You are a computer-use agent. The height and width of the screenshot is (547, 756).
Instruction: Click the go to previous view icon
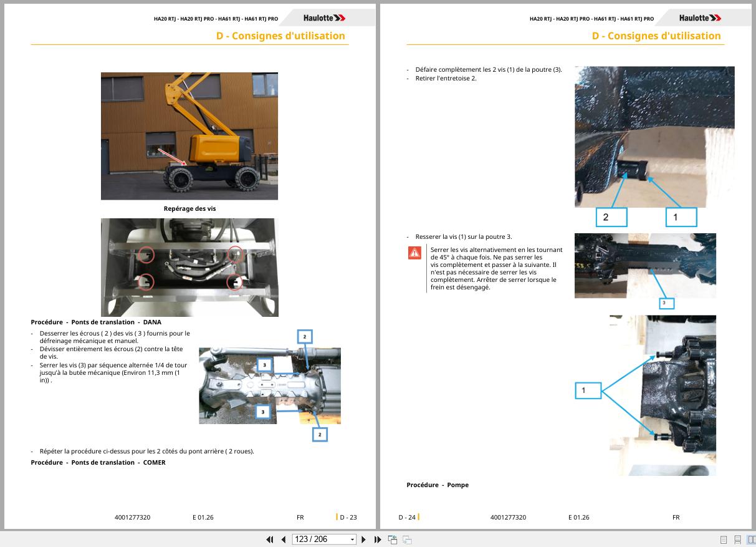coord(393,540)
